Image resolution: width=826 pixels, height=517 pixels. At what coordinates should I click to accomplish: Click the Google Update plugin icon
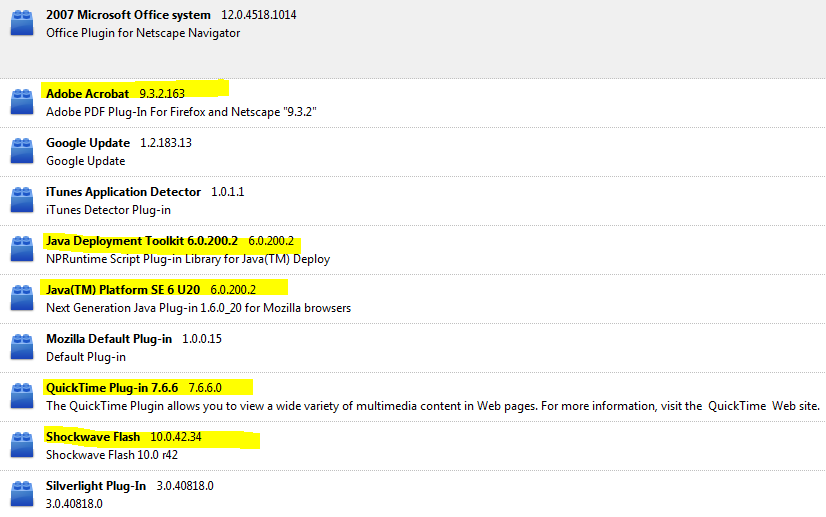coord(22,151)
